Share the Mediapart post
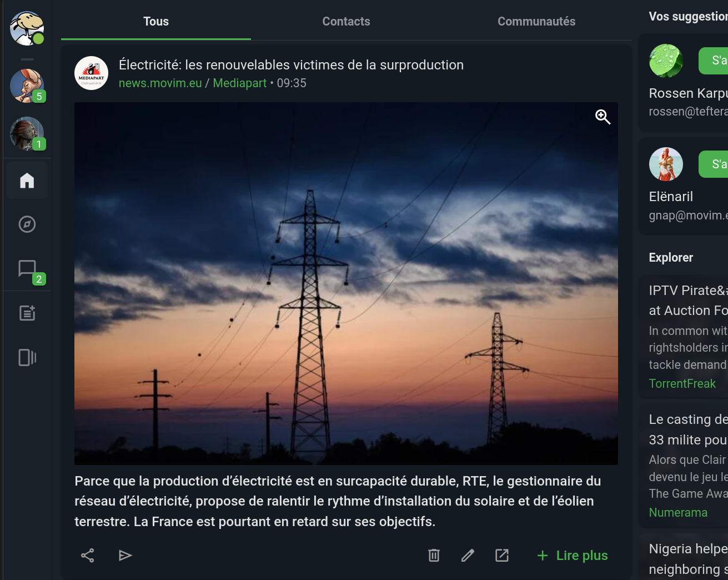 click(88, 556)
